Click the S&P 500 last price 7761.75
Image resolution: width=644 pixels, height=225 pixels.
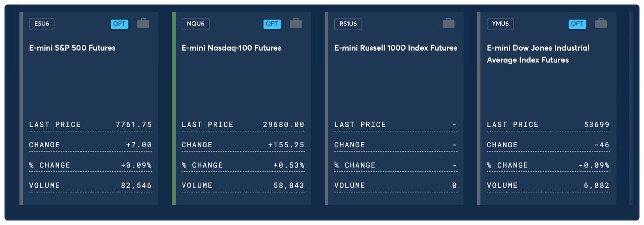coord(134,125)
